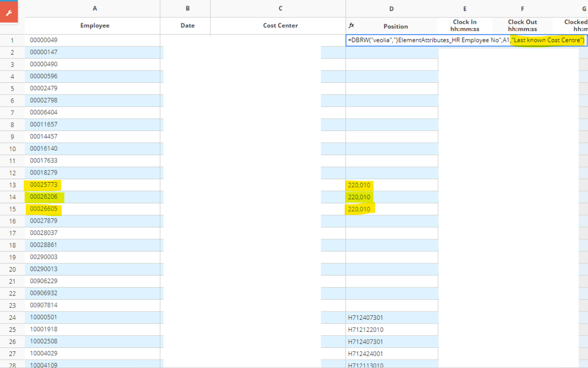Select column C header
588x368 pixels.
click(280, 8)
